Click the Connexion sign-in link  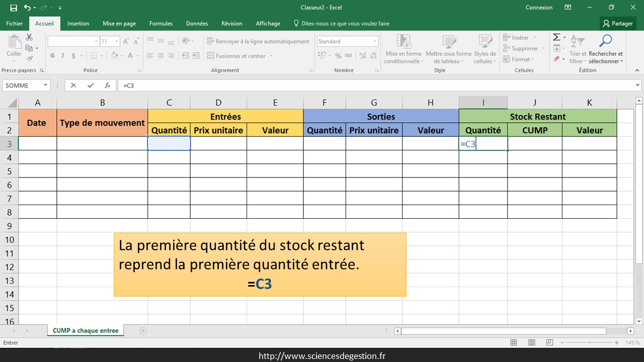coord(539,8)
